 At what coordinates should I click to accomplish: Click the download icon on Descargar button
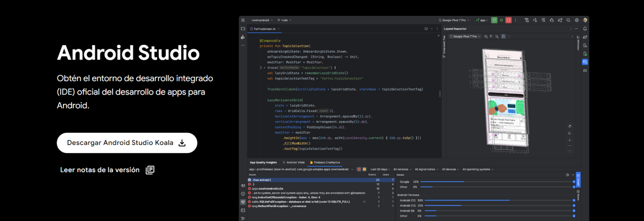coord(182,143)
